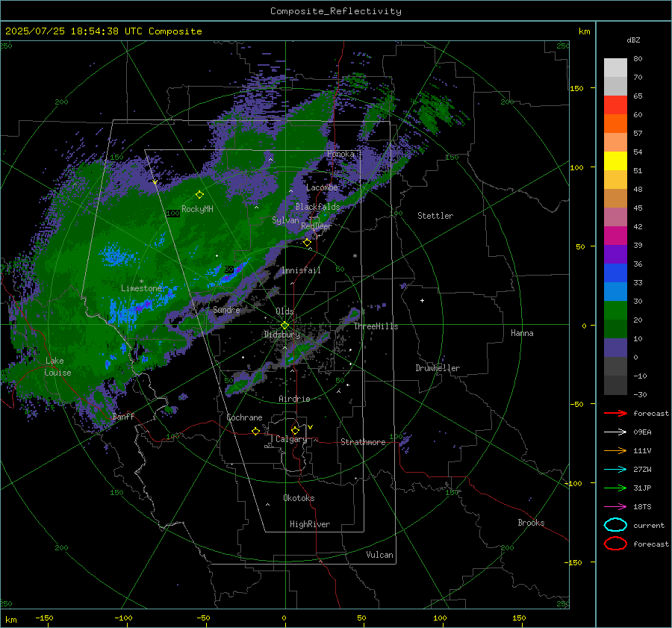672x628 pixels.
Task: Click the cyan 27ZW arrow icon
Action: pyautogui.click(x=615, y=470)
